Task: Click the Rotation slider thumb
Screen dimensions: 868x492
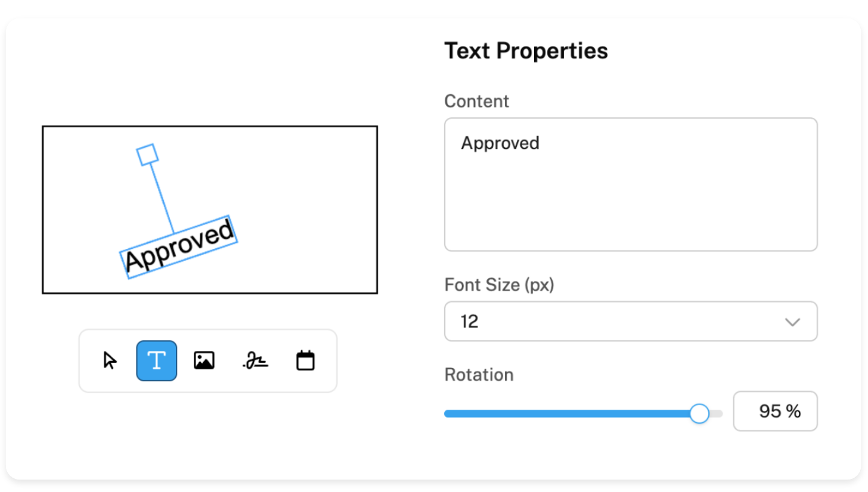Action: coord(699,413)
